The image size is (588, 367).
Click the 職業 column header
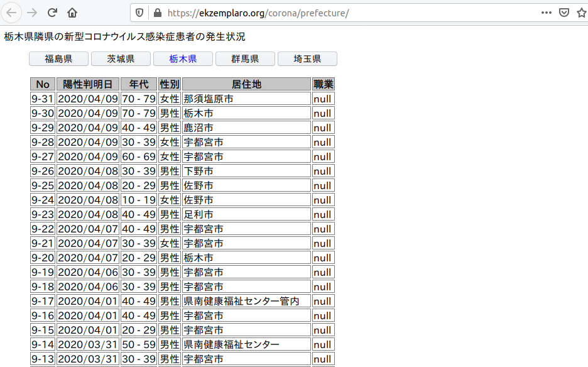(322, 84)
